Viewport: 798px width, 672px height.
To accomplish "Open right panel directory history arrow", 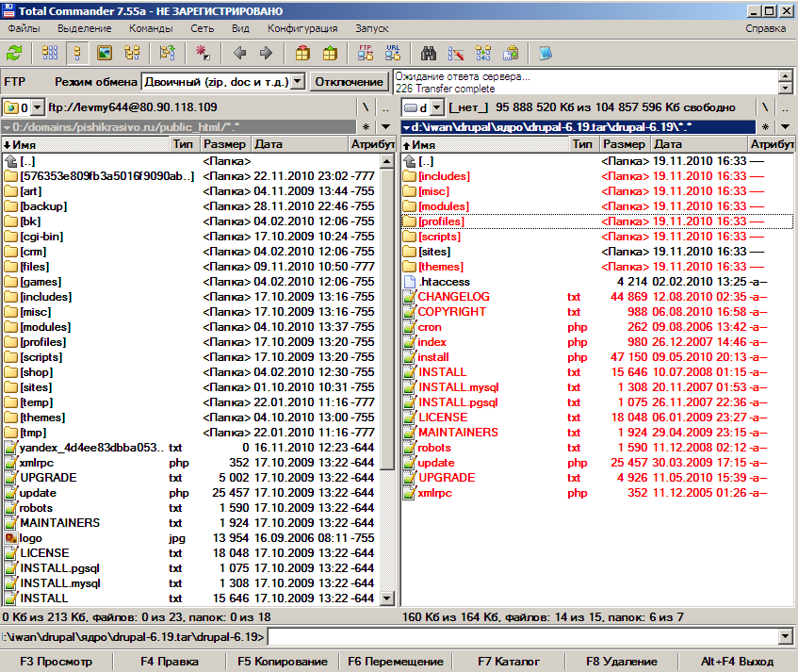I will (x=785, y=126).
